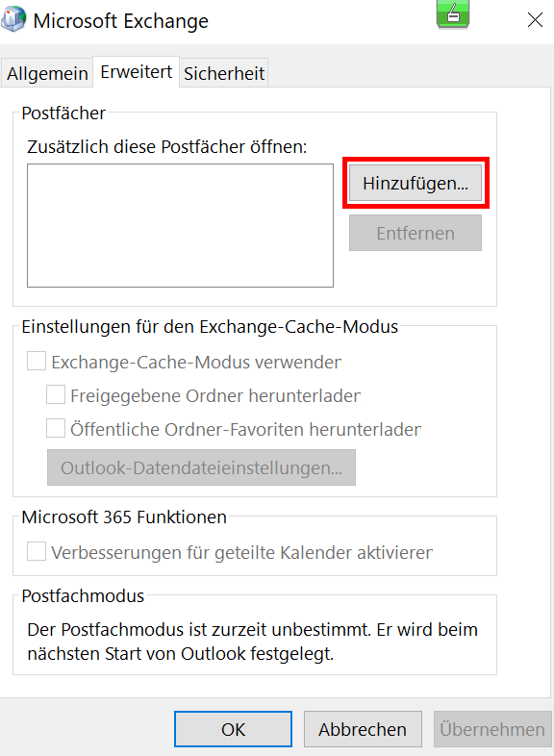Tick Öffentliche Ordner-Favoriten herunterladen checkbox
Screen dimensions: 554x756
click(x=56, y=429)
